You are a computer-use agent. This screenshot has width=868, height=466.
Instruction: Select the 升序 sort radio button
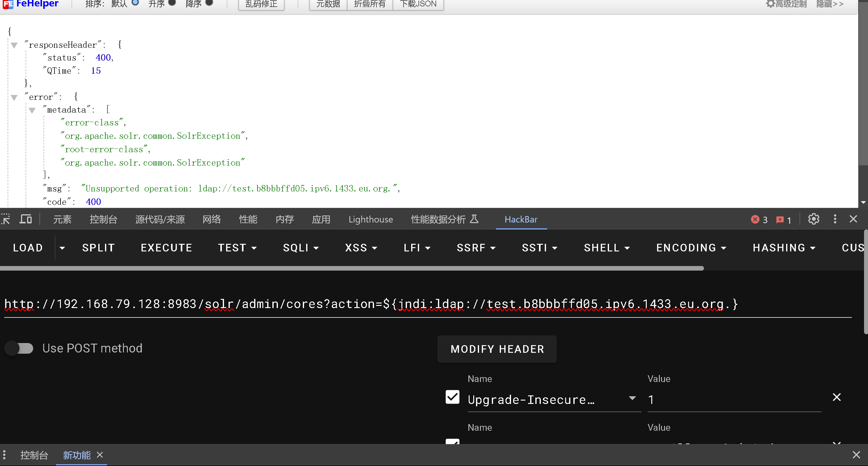click(x=172, y=3)
